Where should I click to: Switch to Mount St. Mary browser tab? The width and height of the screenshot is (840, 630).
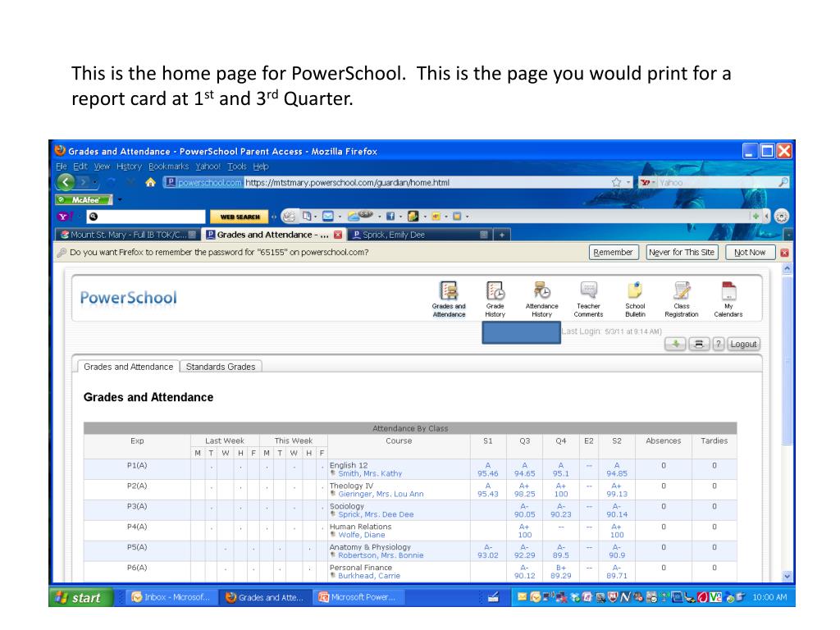point(127,235)
